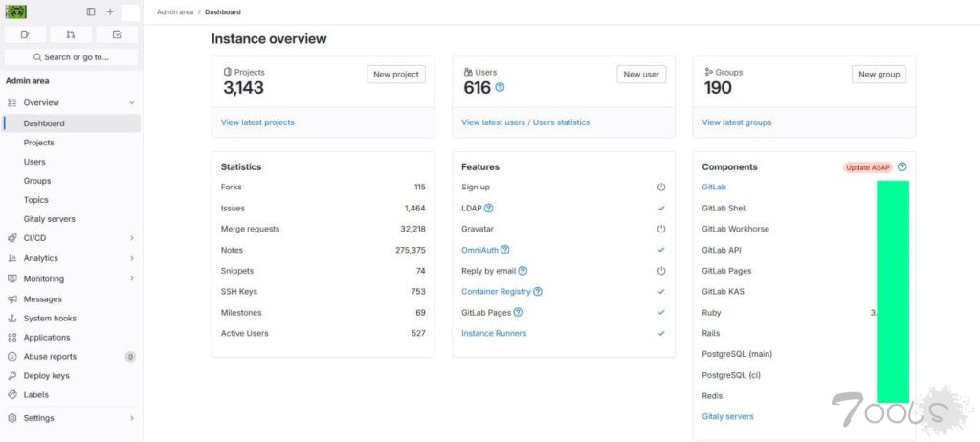This screenshot has height=442, width=980.
Task: Click Container Registry enabled checkmark icon
Action: click(x=661, y=292)
